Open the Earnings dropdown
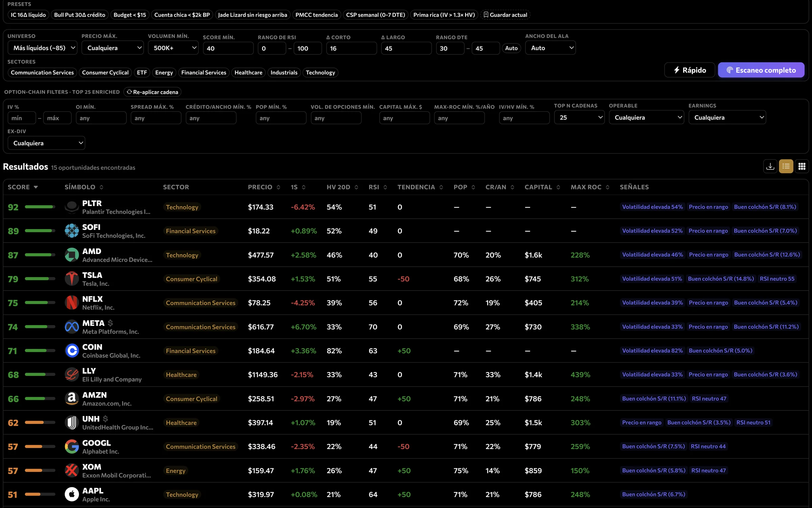The width and height of the screenshot is (812, 508). point(727,118)
